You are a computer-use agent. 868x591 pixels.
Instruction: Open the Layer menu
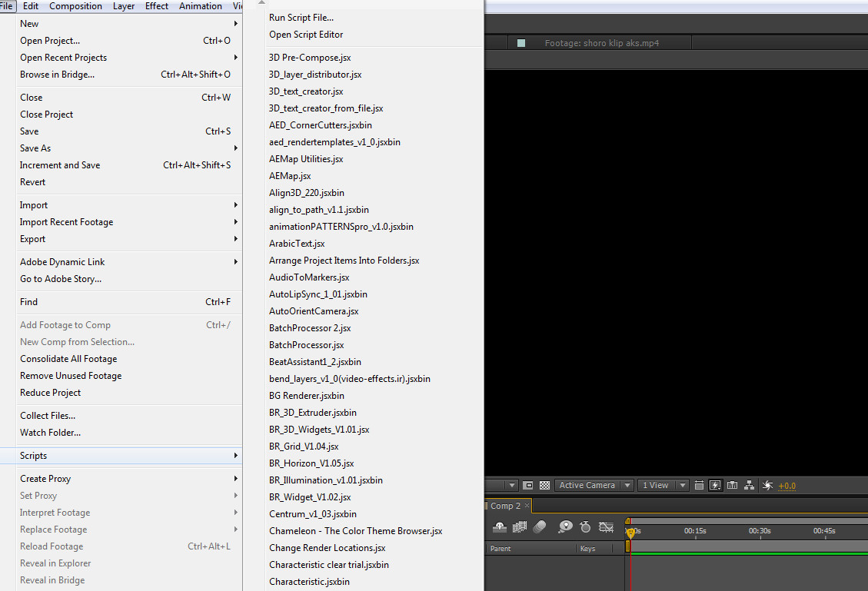point(124,6)
